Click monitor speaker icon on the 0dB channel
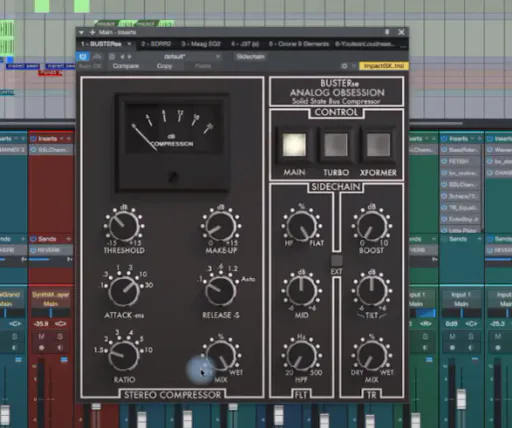512x428 pixels. coord(471,348)
